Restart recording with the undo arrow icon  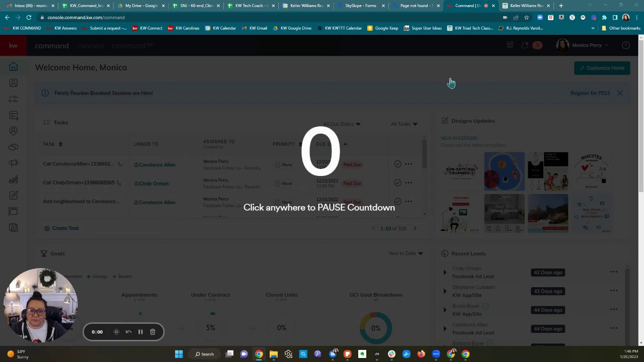[x=128, y=332]
